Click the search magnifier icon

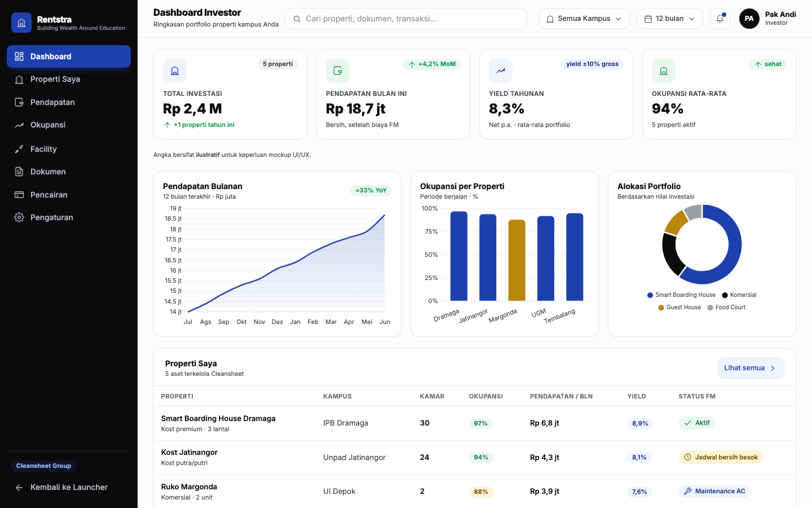[297, 19]
